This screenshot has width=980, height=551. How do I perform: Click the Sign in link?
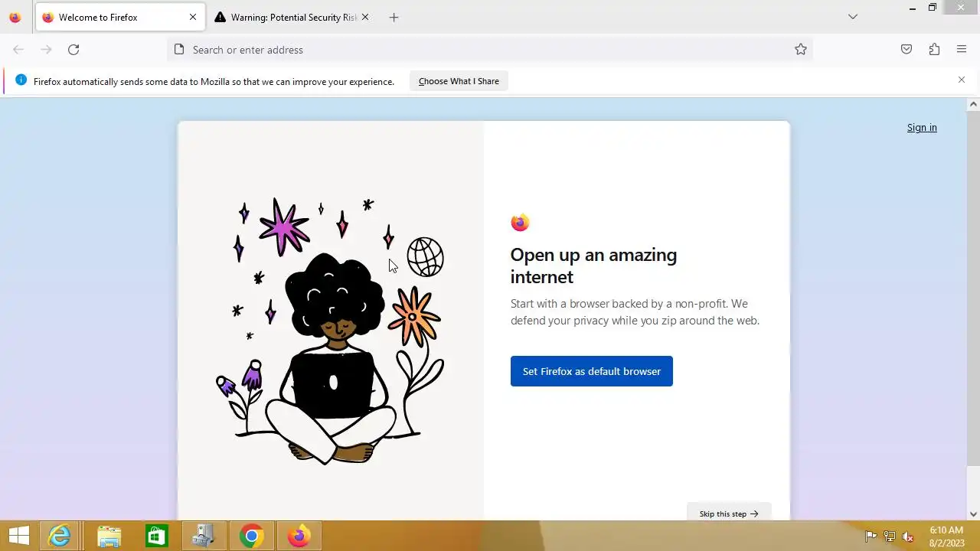922,128
